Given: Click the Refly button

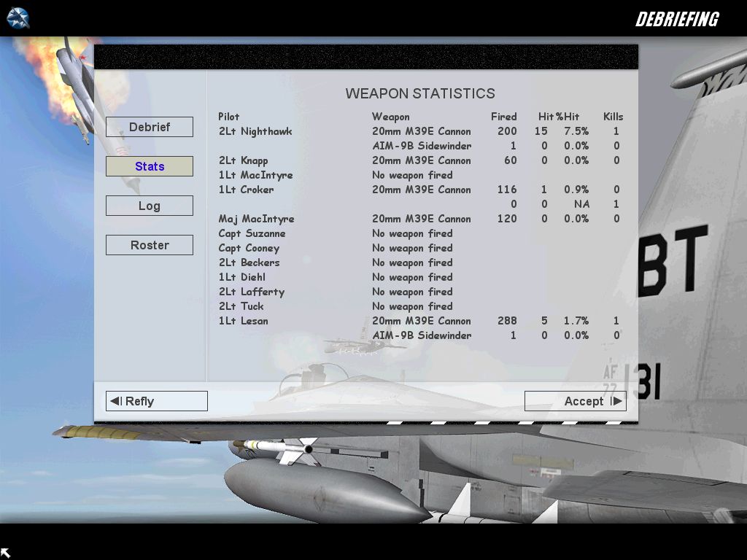Looking at the screenshot, I should 157,401.
